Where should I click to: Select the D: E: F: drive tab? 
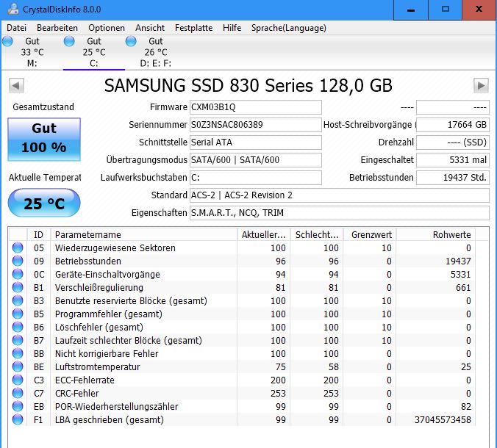tap(155, 53)
